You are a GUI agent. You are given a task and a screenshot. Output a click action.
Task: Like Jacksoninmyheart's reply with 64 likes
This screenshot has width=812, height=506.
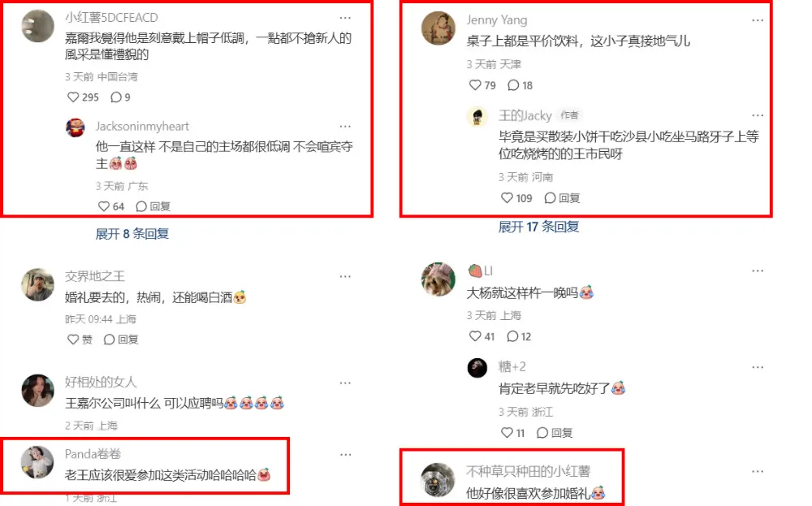(111, 206)
